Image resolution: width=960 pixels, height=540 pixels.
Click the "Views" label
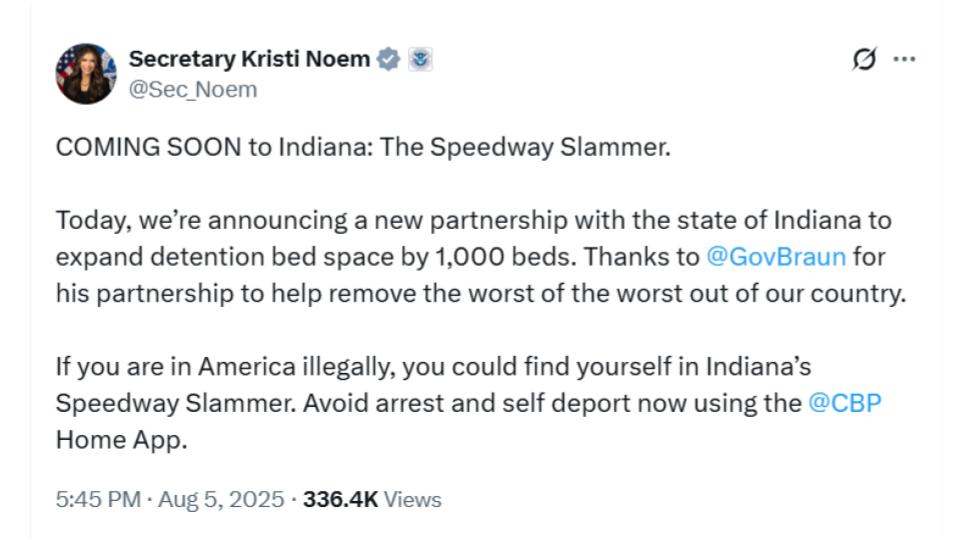click(x=413, y=499)
